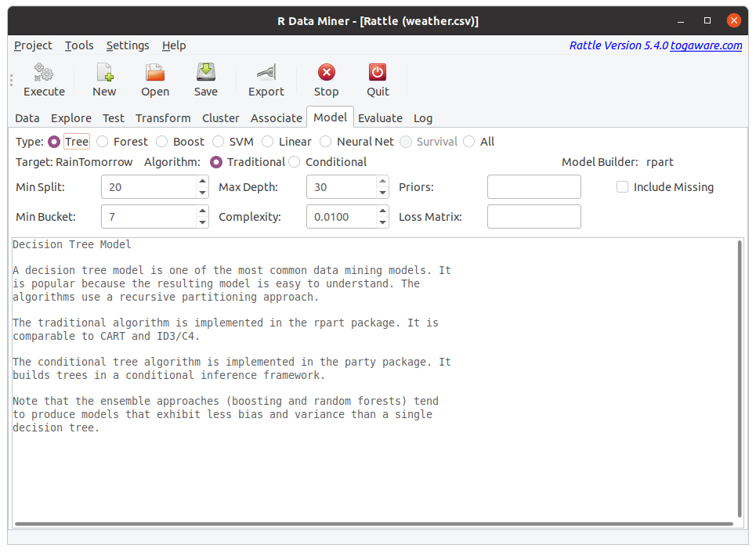
Task: Increase Complexity value
Action: click(x=383, y=211)
